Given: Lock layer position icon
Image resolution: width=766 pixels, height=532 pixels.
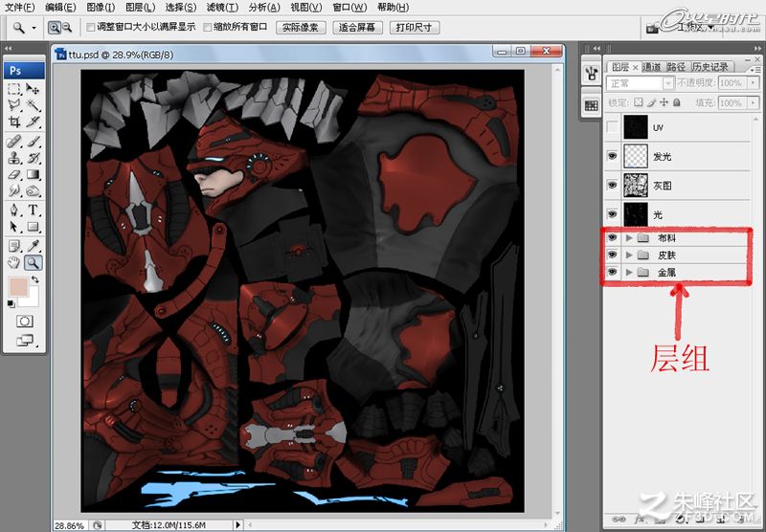Looking at the screenshot, I should point(664,102).
